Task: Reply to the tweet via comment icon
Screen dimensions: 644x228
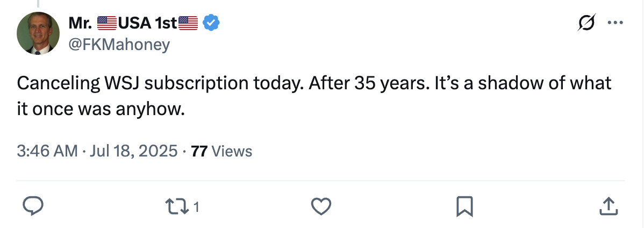Action: coord(33,206)
